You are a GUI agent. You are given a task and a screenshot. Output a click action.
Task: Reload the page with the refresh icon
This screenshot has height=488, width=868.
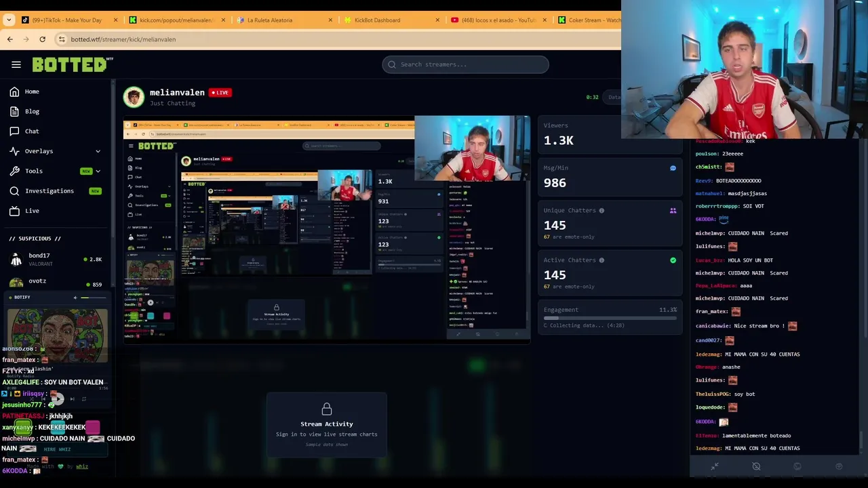42,39
